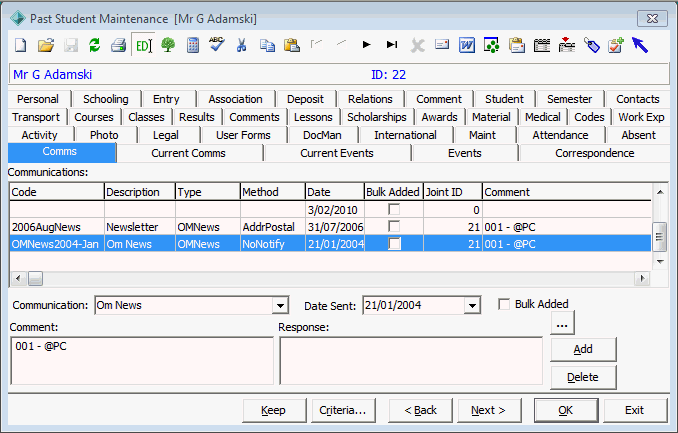678x433 pixels.
Task: Toggle Bulk Added checkbox beside Date Sent
Action: [504, 304]
